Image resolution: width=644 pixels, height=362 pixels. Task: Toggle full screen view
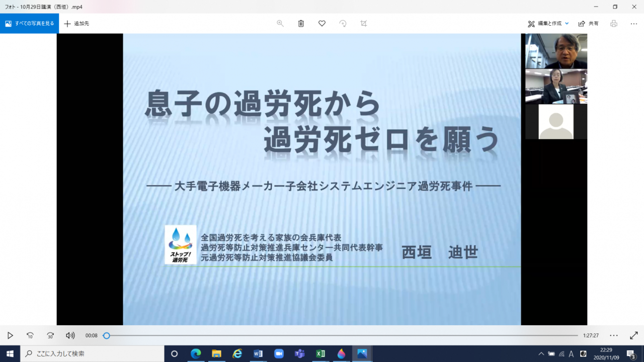(x=634, y=335)
